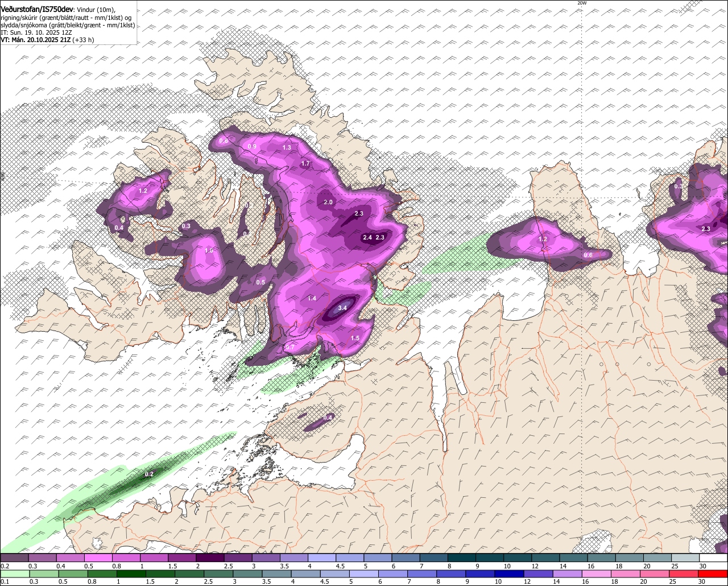
Task: Click the 1.4 value label on the map
Action: [x=312, y=298]
